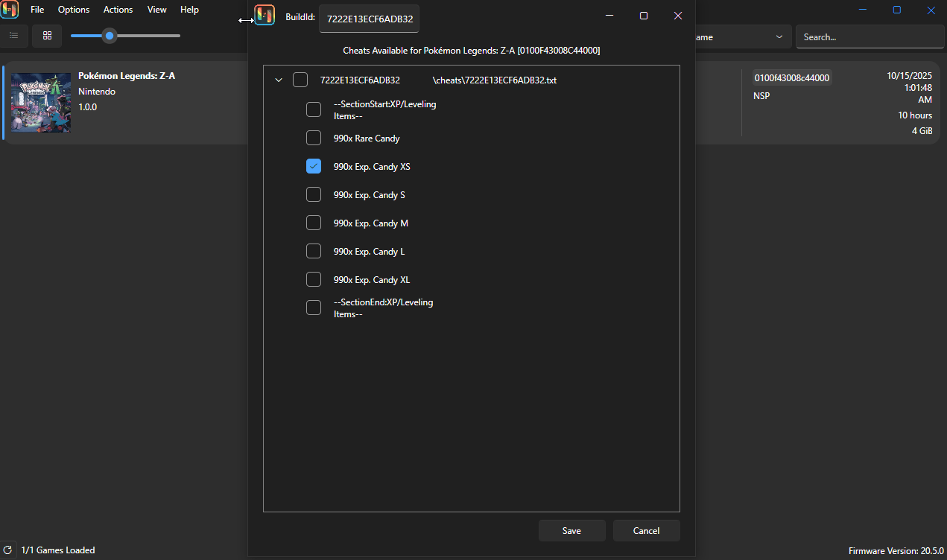Enable the 990x Exp. Candy M cheat

coord(314,223)
